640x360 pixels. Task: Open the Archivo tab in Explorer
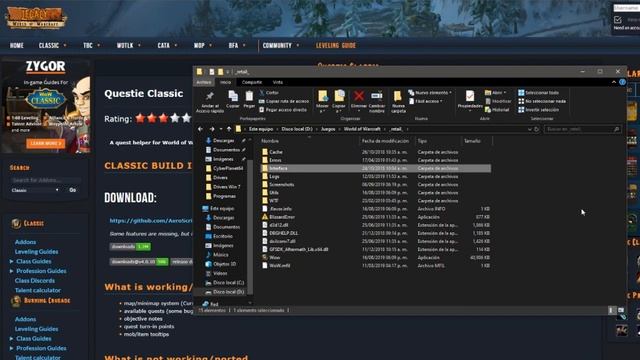click(204, 82)
